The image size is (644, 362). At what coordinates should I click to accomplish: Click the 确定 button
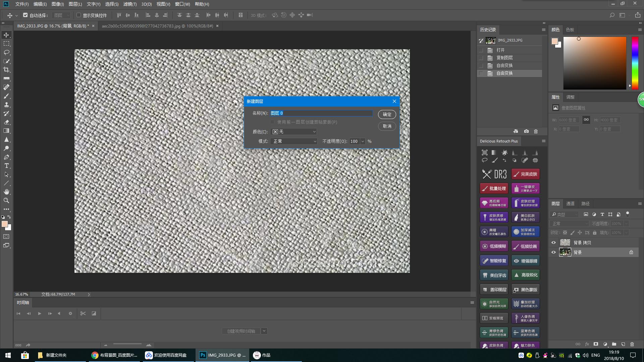pos(387,114)
